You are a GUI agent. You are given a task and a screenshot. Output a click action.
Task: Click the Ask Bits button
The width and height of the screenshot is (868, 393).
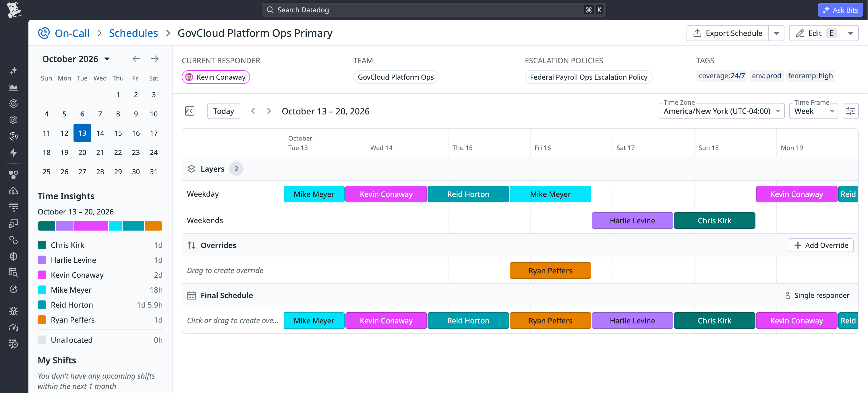click(x=840, y=10)
